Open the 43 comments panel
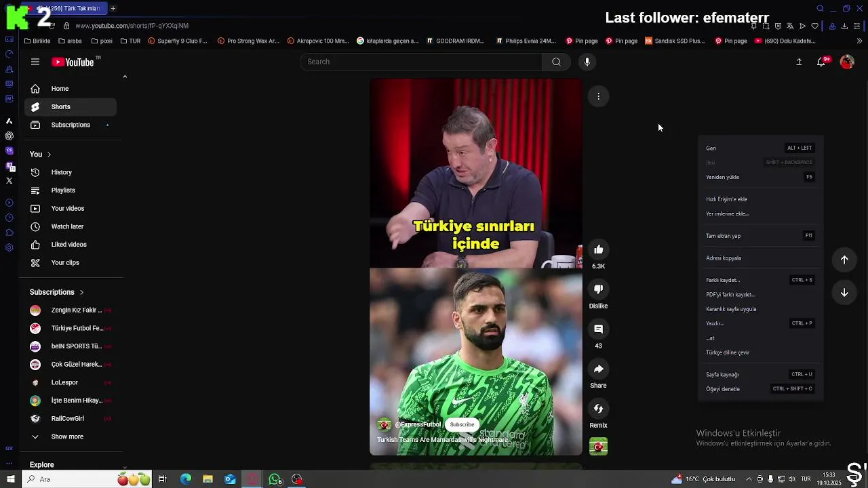This screenshot has height=488, width=868. pyautogui.click(x=598, y=329)
